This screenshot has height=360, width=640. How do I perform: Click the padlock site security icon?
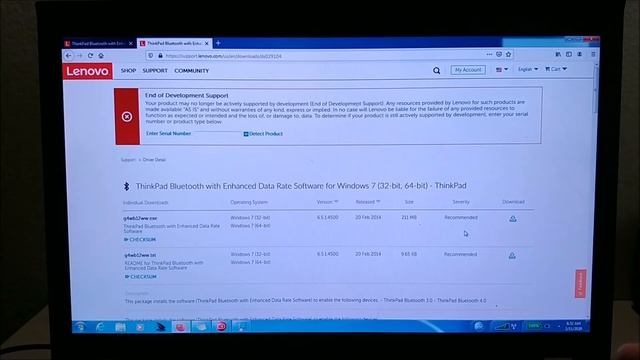click(160, 56)
